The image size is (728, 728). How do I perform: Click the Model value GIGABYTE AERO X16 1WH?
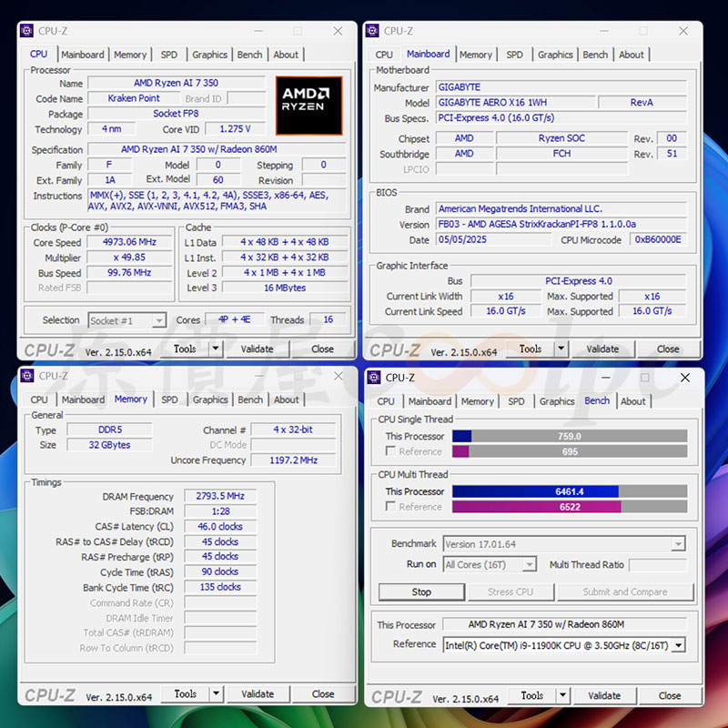515,102
